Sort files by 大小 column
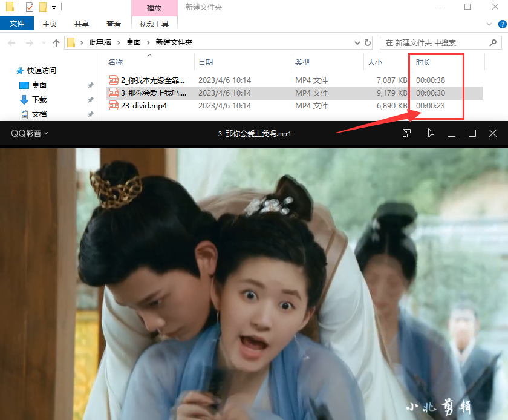Viewport: 508px width, 420px height. (x=375, y=62)
